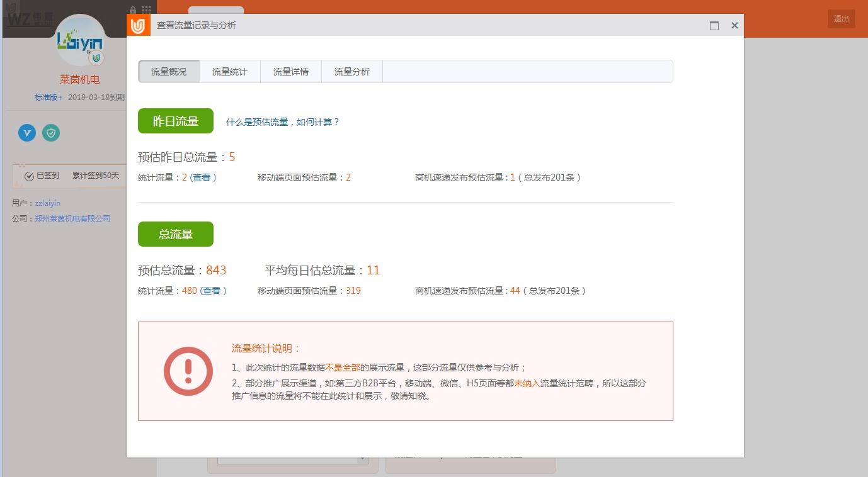Open the 什么是预估流量，如何计算？ link

pos(283,122)
